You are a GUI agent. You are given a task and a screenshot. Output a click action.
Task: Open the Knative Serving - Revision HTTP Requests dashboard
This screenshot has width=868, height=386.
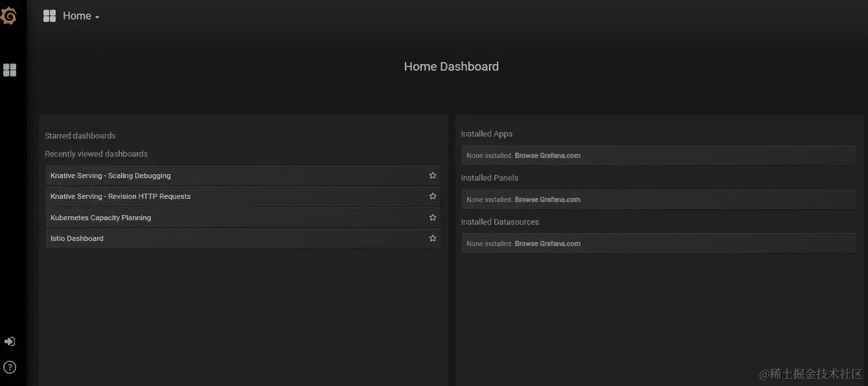(x=120, y=196)
